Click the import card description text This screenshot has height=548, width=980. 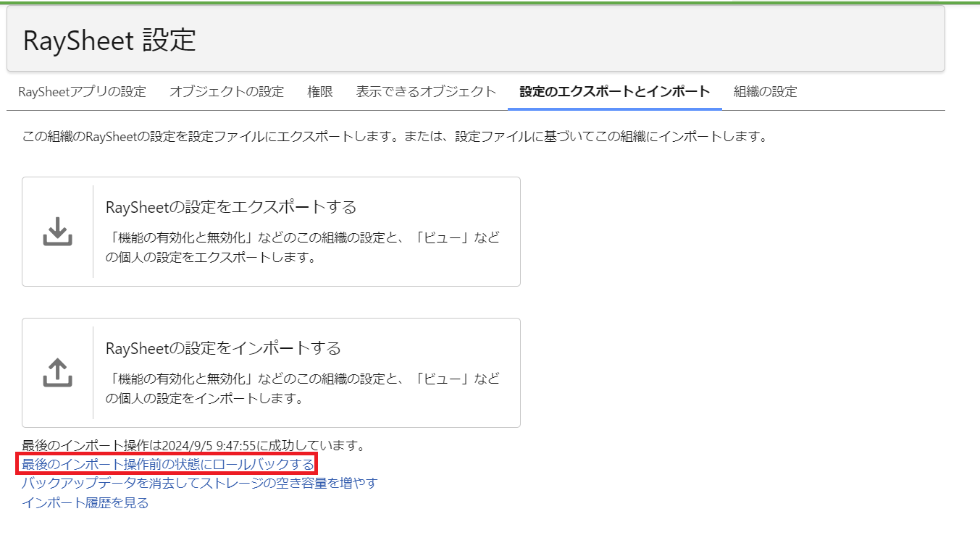point(303,389)
